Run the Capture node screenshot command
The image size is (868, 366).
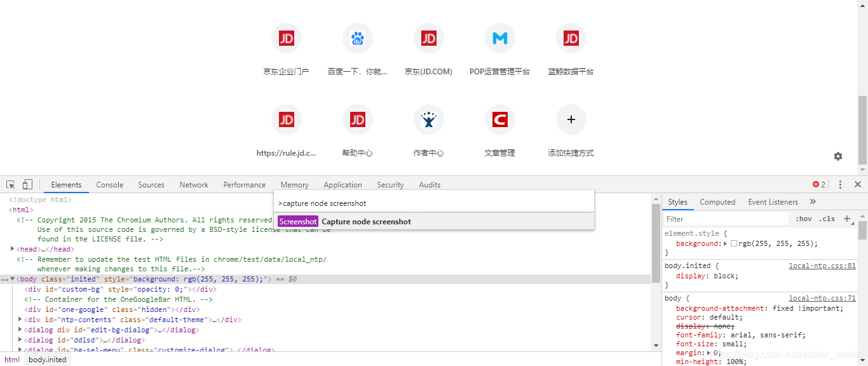[434, 222]
